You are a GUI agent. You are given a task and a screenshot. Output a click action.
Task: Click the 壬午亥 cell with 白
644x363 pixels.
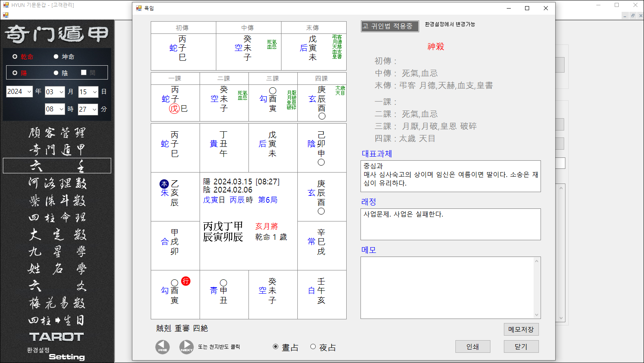coord(322,294)
